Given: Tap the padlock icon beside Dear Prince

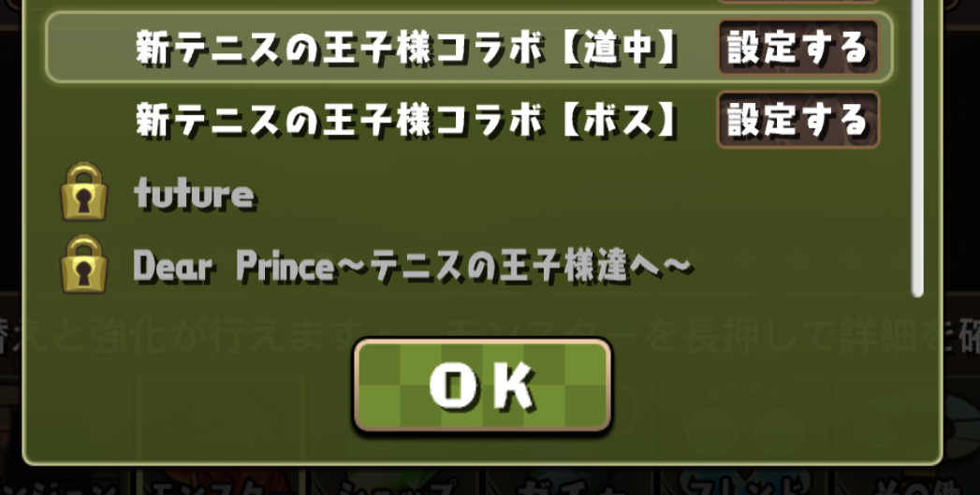Looking at the screenshot, I should click(x=83, y=264).
